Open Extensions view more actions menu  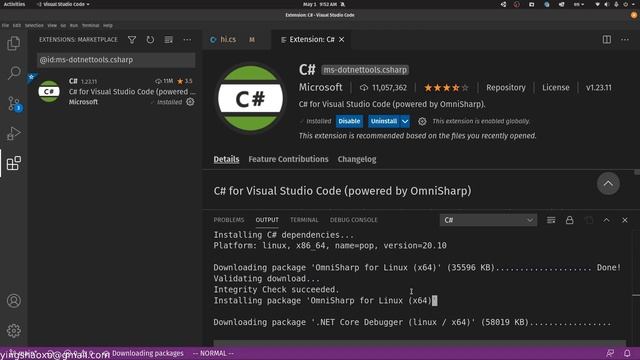(x=187, y=40)
